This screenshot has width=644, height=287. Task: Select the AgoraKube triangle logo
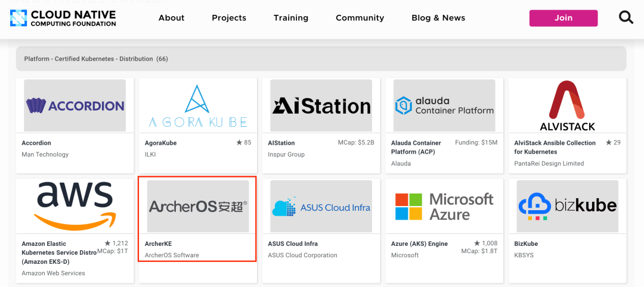click(198, 105)
